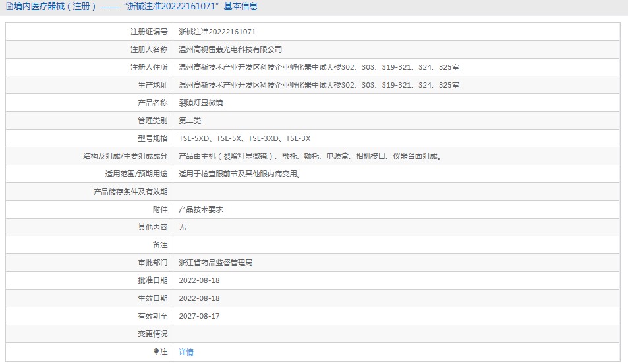The image size is (628, 364).
Task: Click the 其他内容 value 无
Action: 183,227
